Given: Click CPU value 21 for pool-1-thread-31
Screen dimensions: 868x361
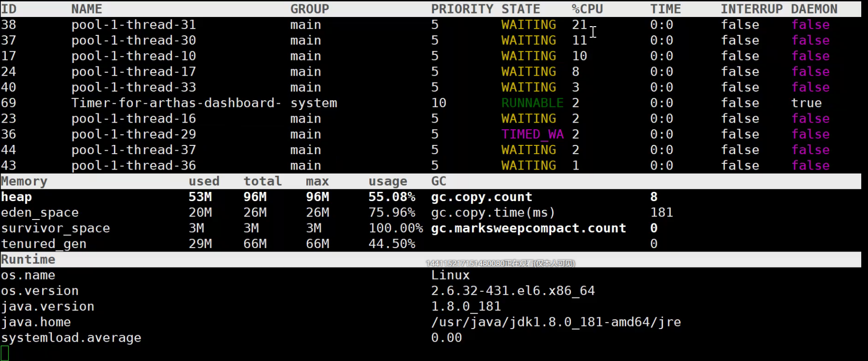Looking at the screenshot, I should [580, 25].
